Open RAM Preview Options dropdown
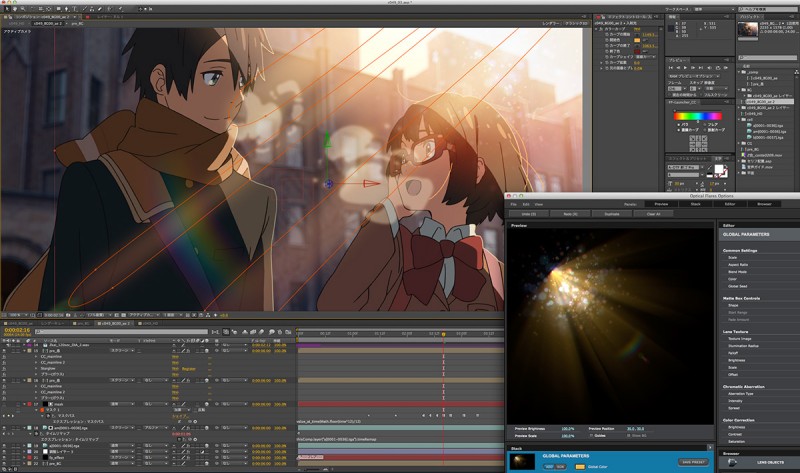This screenshot has height=473, width=800. [x=694, y=76]
